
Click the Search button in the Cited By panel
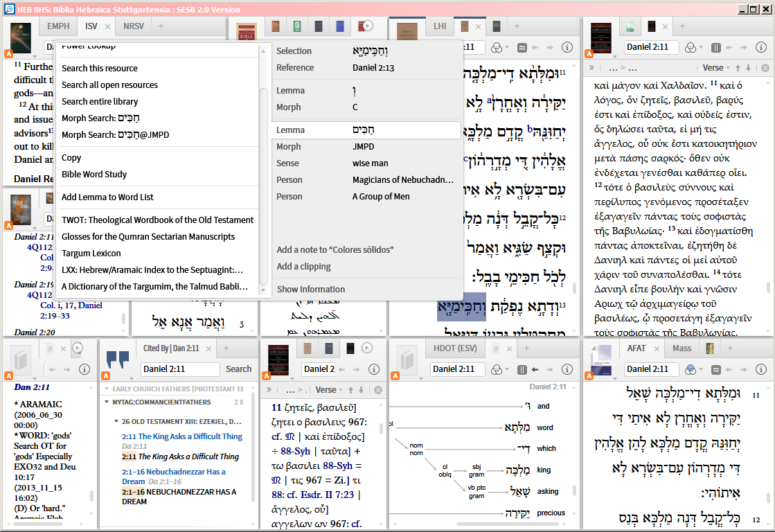click(239, 369)
